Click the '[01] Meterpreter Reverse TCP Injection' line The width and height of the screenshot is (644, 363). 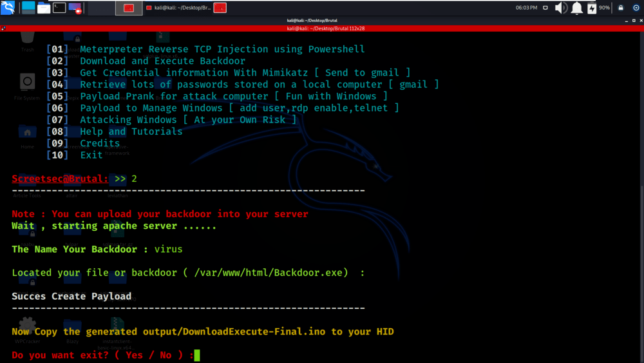[205, 50]
